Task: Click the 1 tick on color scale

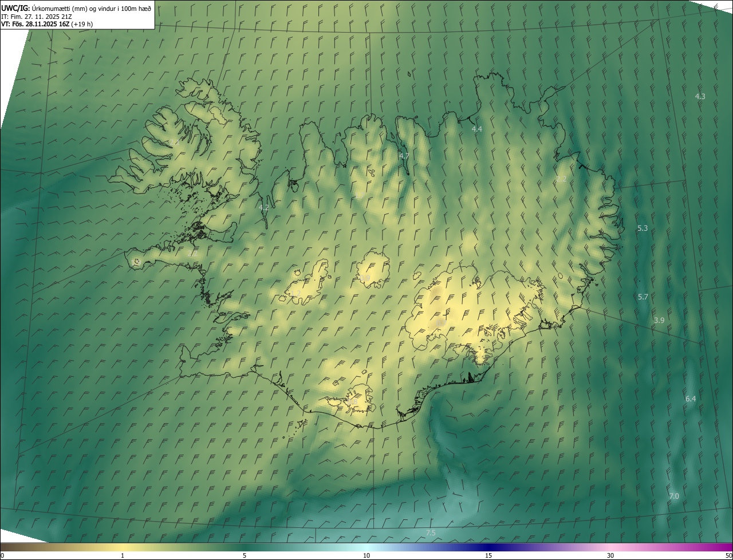Action: point(123,555)
